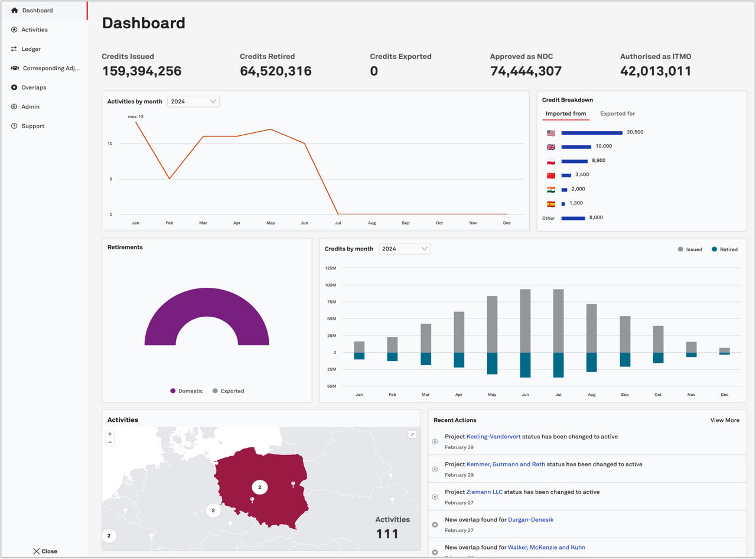
Task: Toggle the Retired series in legend
Action: (x=724, y=249)
